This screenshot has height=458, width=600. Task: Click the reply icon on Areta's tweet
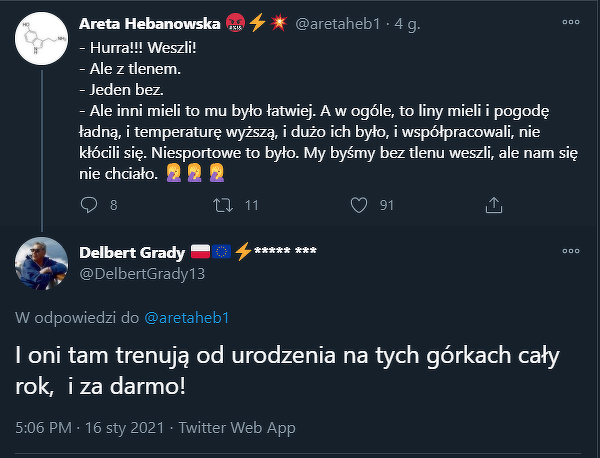pyautogui.click(x=87, y=205)
